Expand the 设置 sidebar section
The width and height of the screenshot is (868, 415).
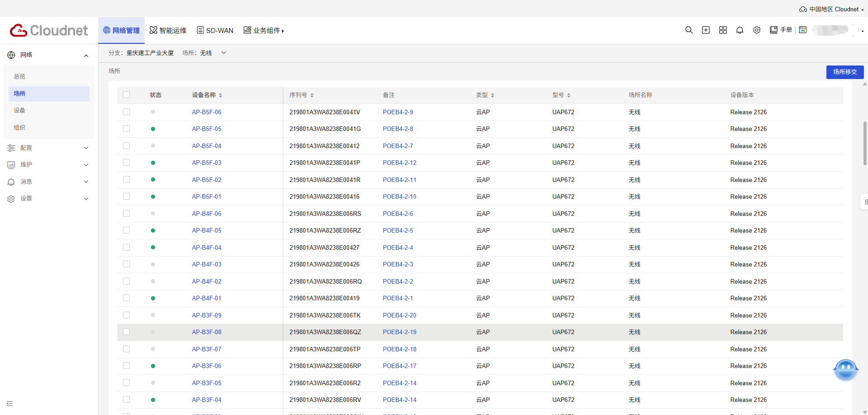point(86,199)
